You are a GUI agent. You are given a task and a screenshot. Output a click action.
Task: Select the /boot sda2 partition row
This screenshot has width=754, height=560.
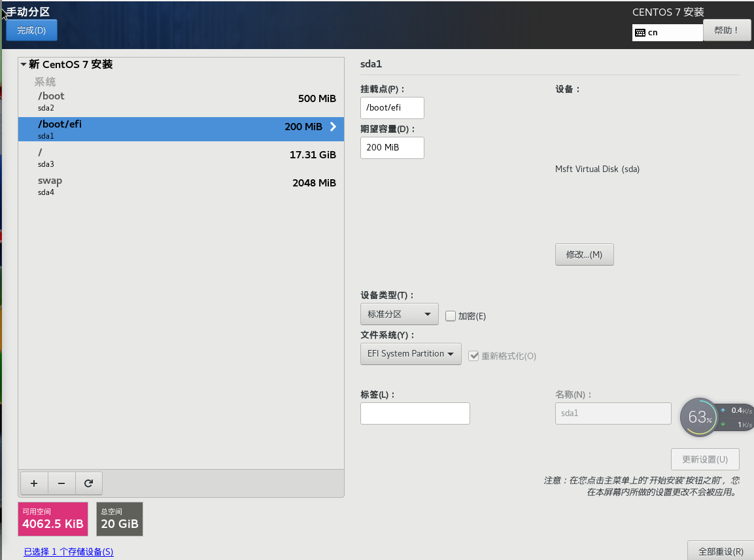[x=180, y=101]
